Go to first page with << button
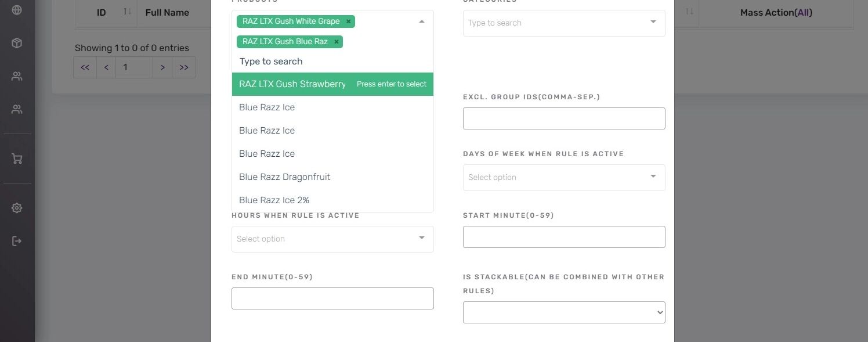The width and height of the screenshot is (868, 342). [x=85, y=67]
